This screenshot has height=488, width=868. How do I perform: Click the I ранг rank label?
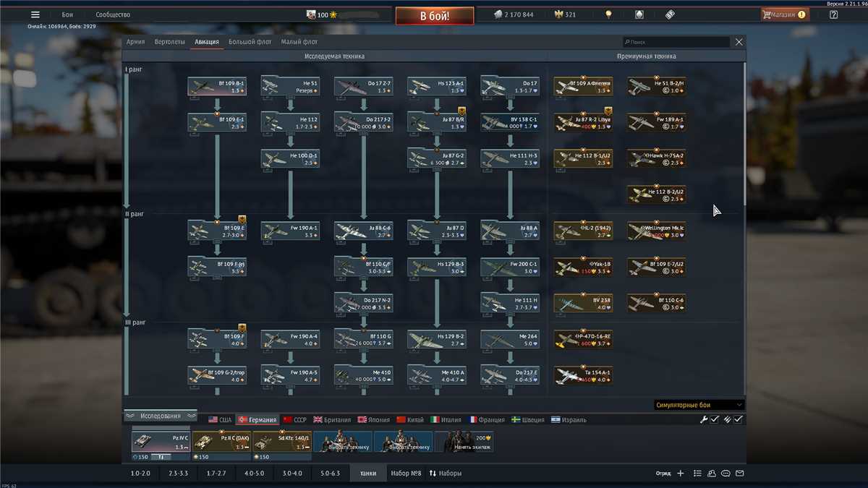click(135, 69)
